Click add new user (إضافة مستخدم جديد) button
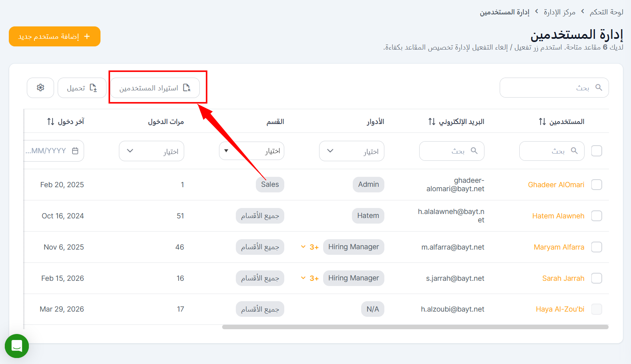Image resolution: width=631 pixels, height=364 pixels. coord(54,36)
